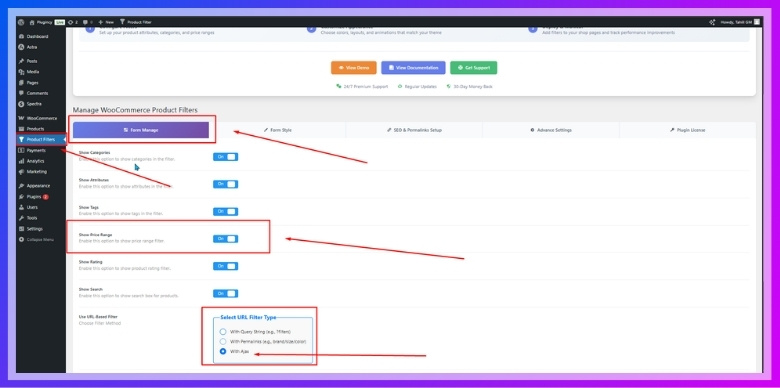Click Product Filter funnel icon in admin bar

click(122, 22)
